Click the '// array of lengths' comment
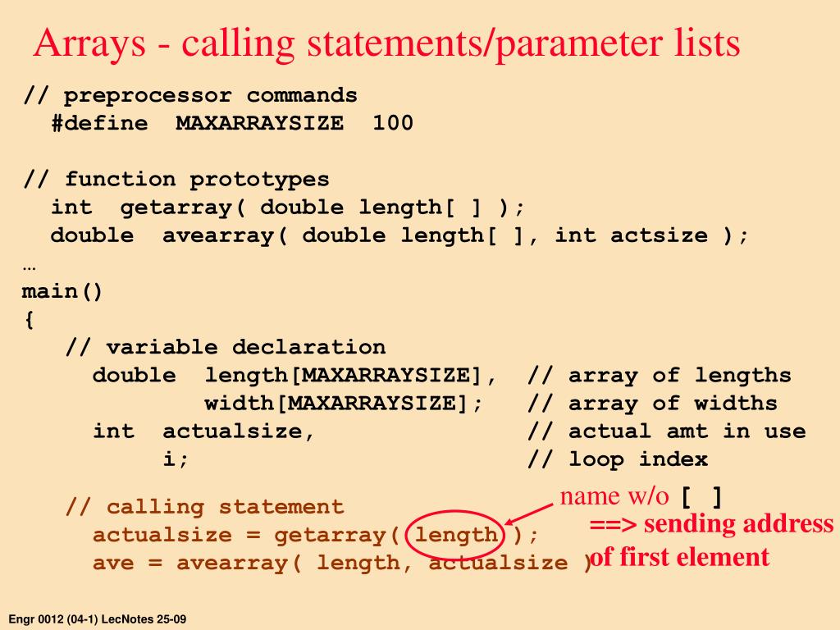840x630 pixels. [660, 375]
